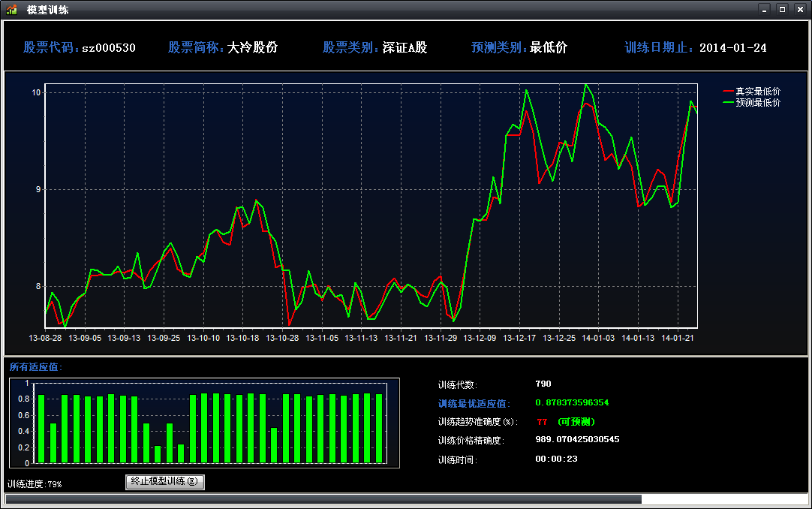Click x-axis date label 13-12-25

pyautogui.click(x=559, y=338)
